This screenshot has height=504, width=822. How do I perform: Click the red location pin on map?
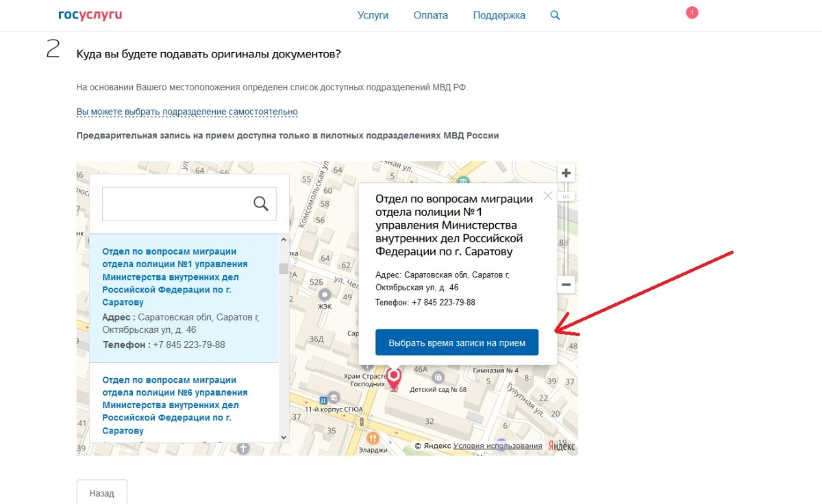click(x=394, y=378)
